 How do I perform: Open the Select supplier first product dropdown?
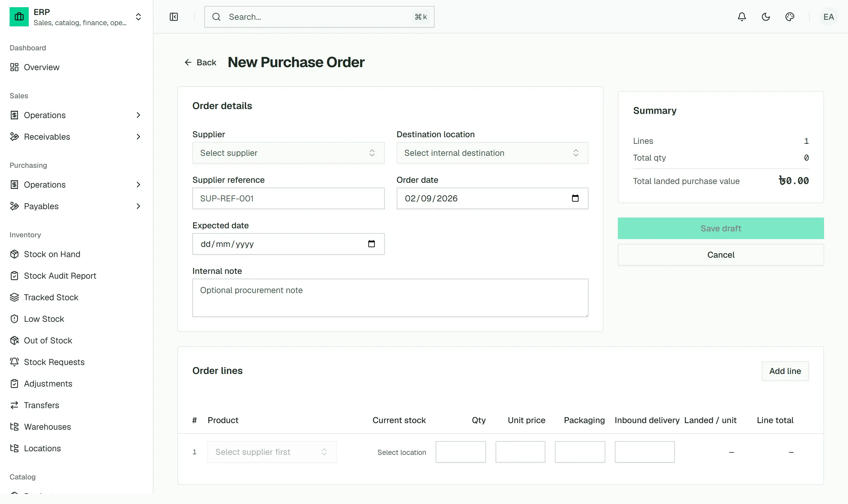(x=272, y=452)
